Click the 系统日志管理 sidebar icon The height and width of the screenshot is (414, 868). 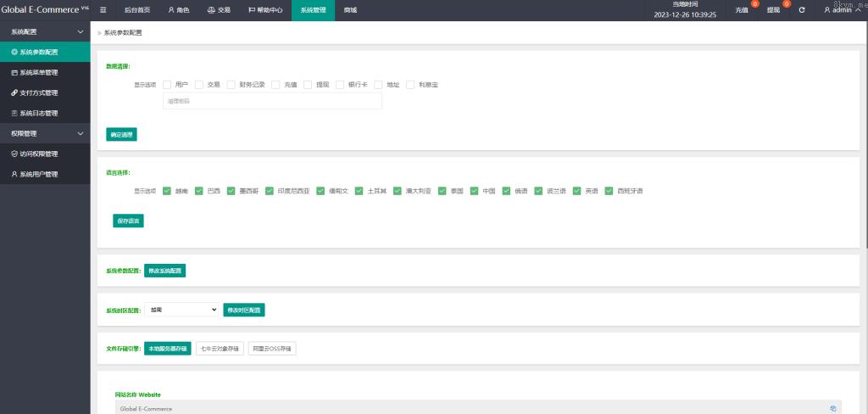pos(14,113)
